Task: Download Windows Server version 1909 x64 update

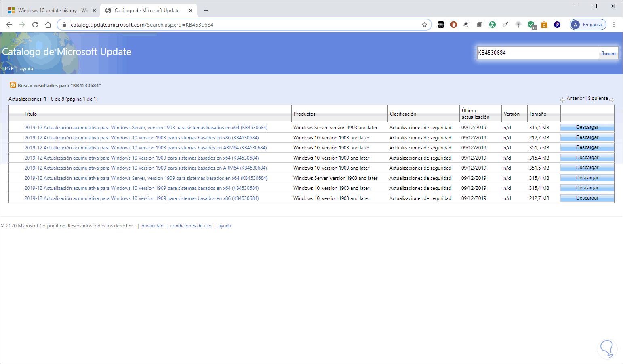Action: tap(587, 178)
